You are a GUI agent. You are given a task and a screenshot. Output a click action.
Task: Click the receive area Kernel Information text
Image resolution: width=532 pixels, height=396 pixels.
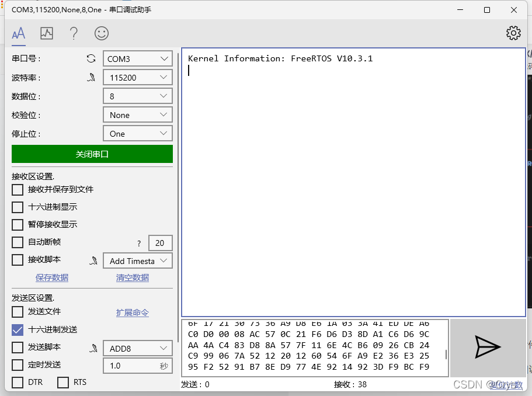pos(280,58)
